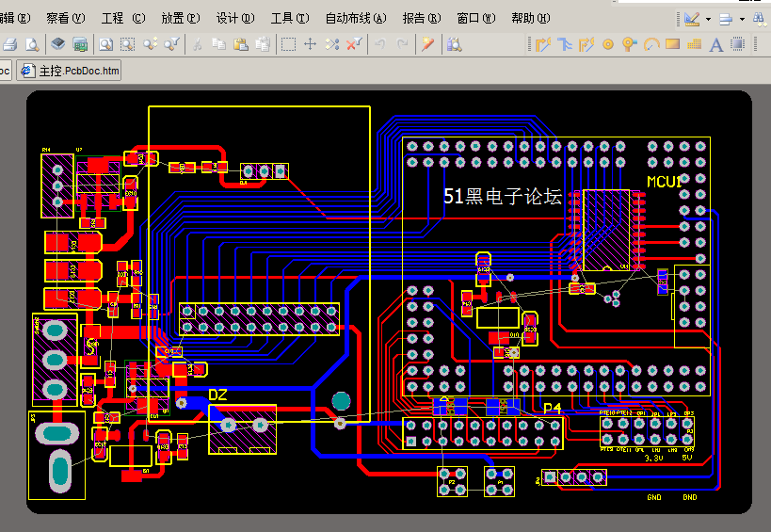Click the Undo arrow icon
The width and height of the screenshot is (771, 532).
[380, 45]
